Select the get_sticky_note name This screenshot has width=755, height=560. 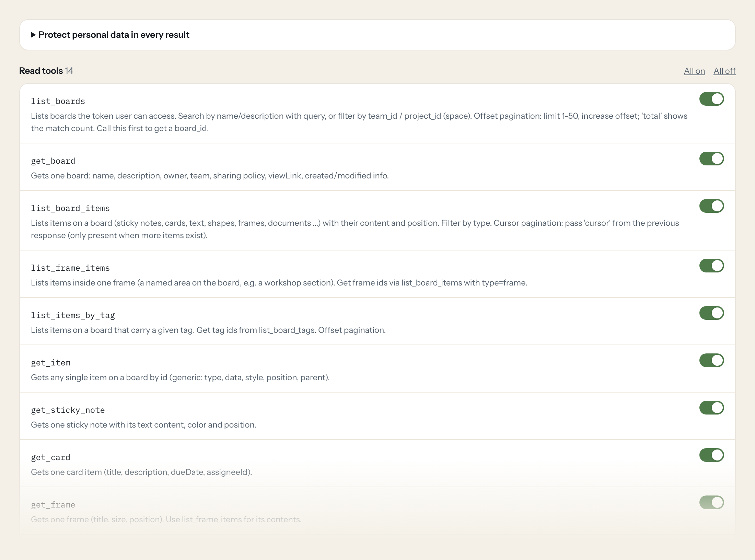[x=68, y=410]
